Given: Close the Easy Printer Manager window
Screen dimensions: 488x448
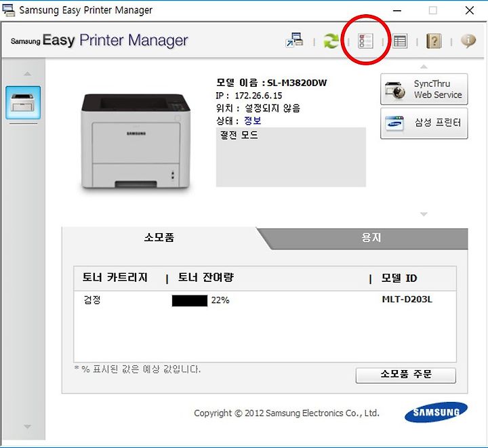Looking at the screenshot, I should 470,10.
